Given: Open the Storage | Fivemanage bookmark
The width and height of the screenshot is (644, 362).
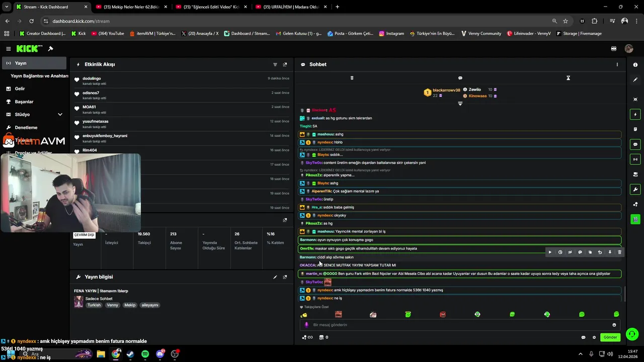Looking at the screenshot, I should coord(578,34).
